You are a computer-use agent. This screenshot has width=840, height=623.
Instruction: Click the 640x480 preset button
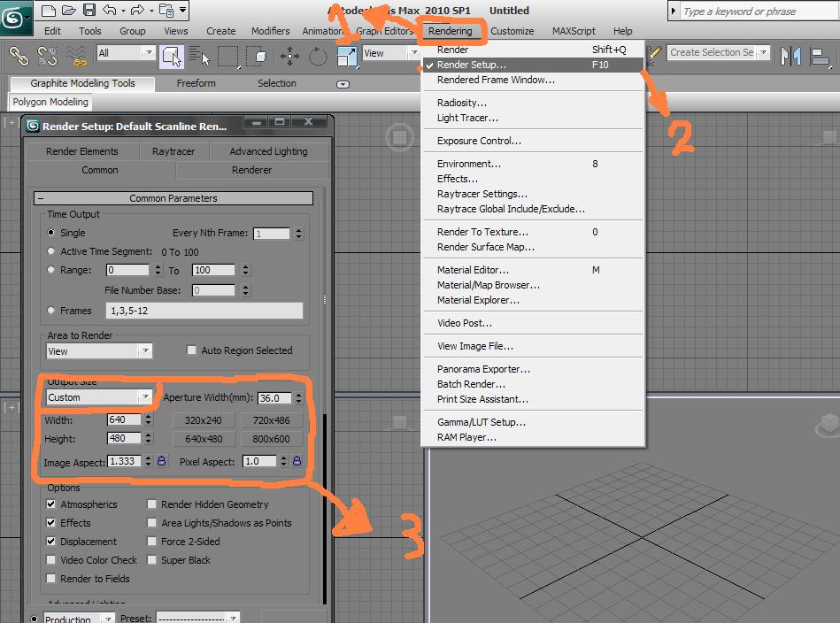pyautogui.click(x=204, y=439)
